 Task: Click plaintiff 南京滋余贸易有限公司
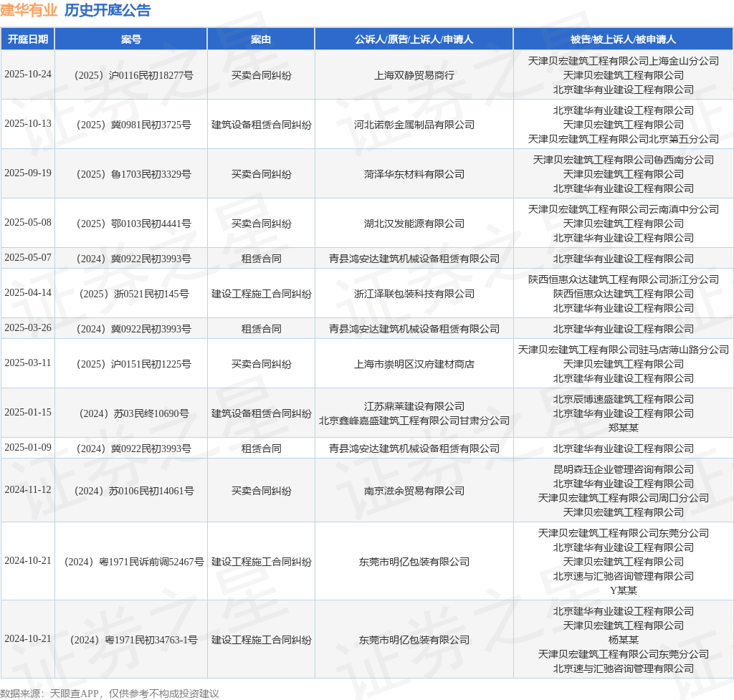[414, 491]
